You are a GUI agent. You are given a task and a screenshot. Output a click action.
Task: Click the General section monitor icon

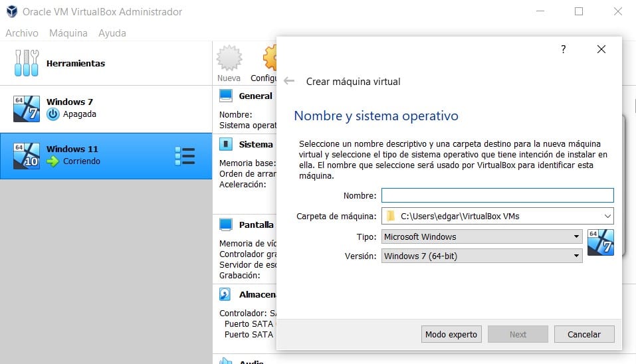226,96
